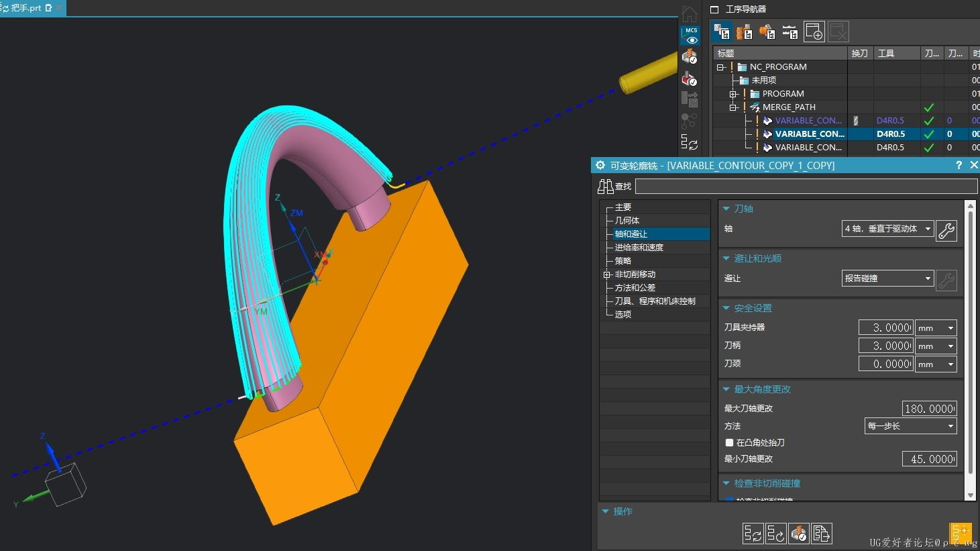Click the 刀具夹持器 value field

pos(886,328)
